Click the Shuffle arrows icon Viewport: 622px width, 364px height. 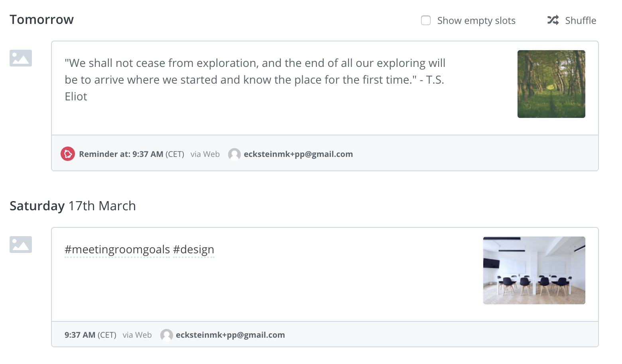pos(553,20)
